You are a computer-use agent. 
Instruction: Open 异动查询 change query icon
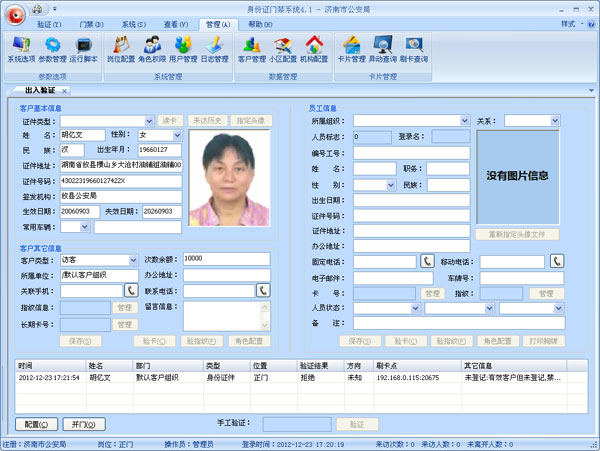coord(382,49)
